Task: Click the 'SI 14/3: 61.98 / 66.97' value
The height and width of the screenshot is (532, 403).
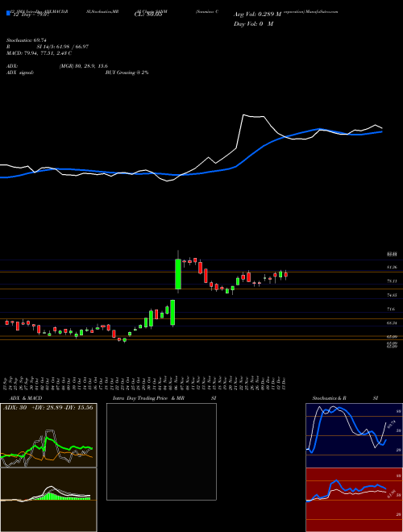Action: pos(63,47)
